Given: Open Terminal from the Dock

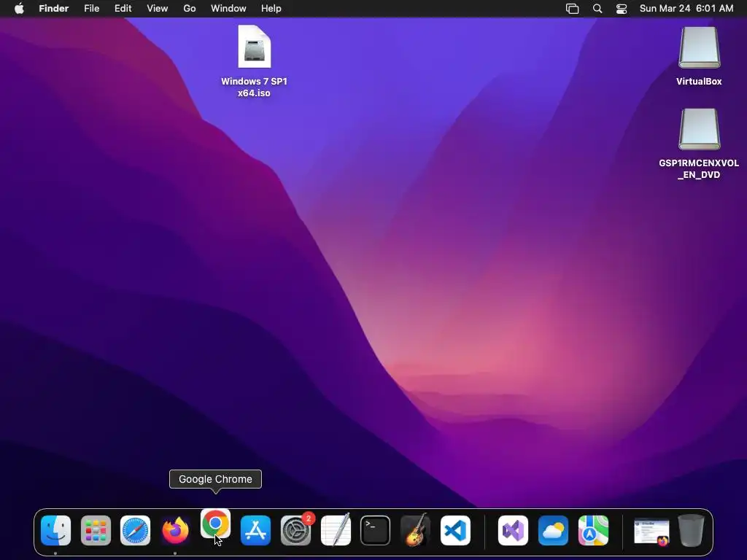Looking at the screenshot, I should pyautogui.click(x=376, y=531).
